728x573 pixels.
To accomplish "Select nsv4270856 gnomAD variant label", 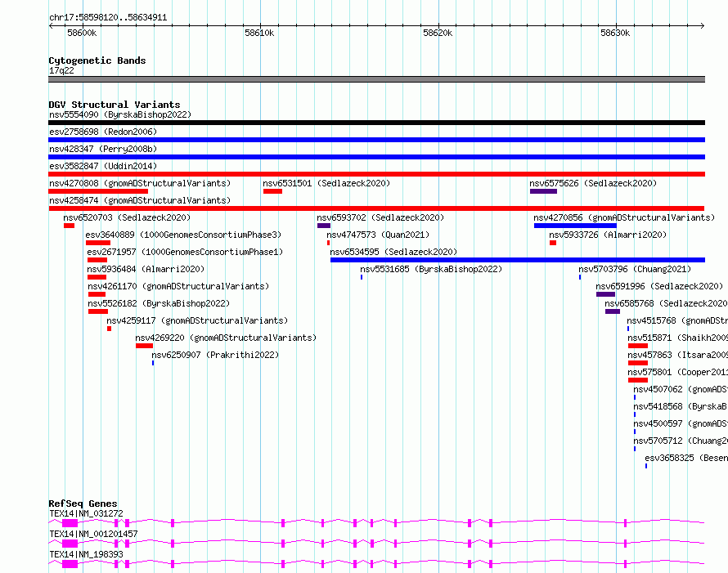I will [x=624, y=217].
